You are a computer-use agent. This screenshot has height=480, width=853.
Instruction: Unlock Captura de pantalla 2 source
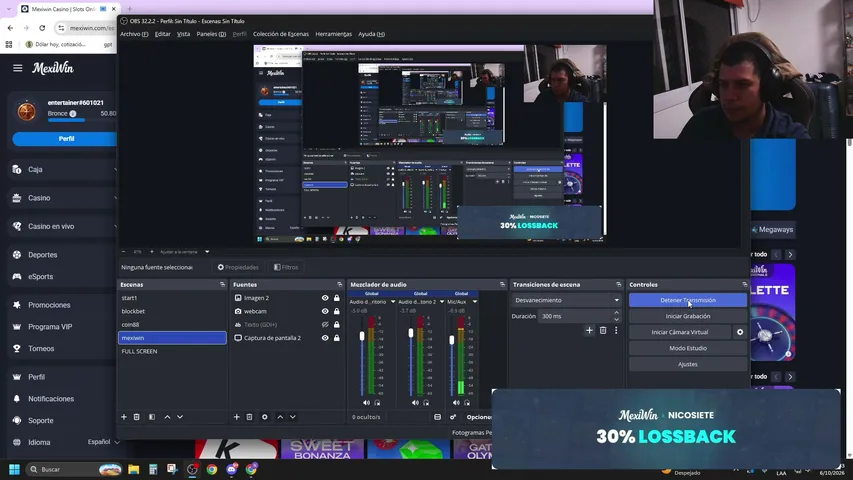337,338
